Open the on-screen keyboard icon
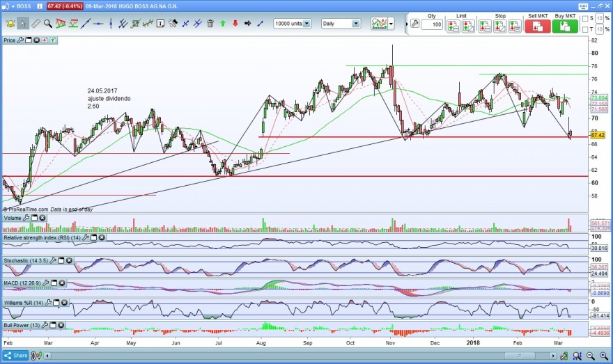Screen dimensions: 613x364 [583, 6]
